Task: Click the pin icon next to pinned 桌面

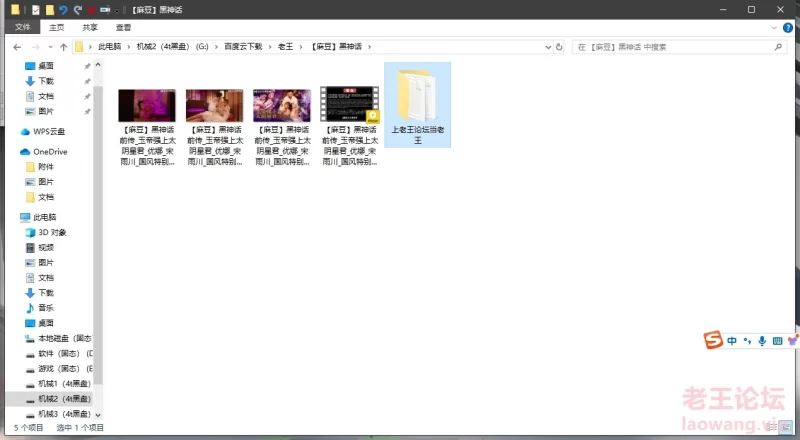Action: (x=87, y=66)
